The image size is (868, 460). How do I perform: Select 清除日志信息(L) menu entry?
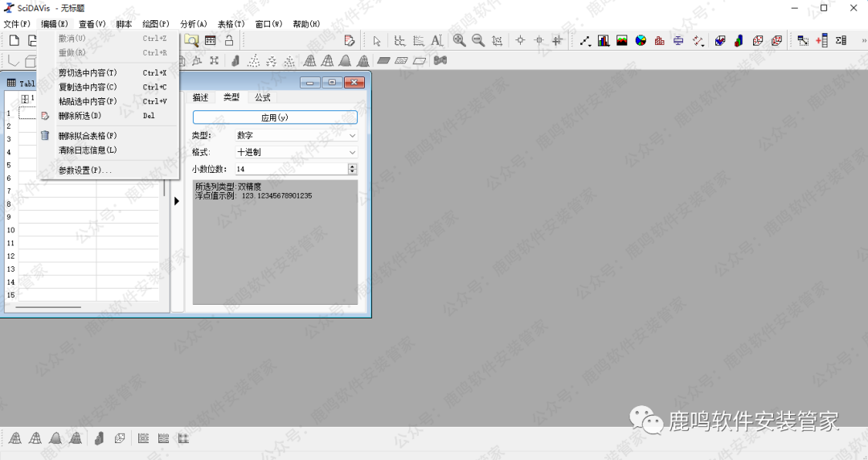tap(88, 150)
